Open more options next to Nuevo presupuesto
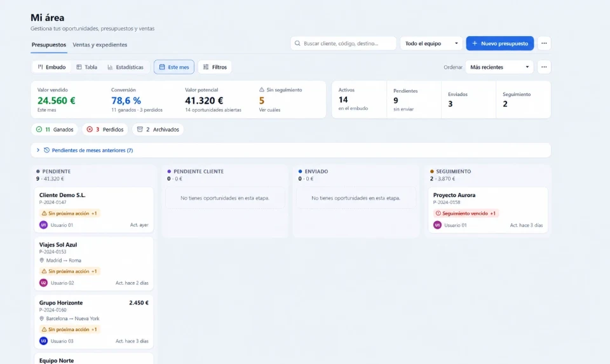Viewport: 610px width, 364px height. 544,43
